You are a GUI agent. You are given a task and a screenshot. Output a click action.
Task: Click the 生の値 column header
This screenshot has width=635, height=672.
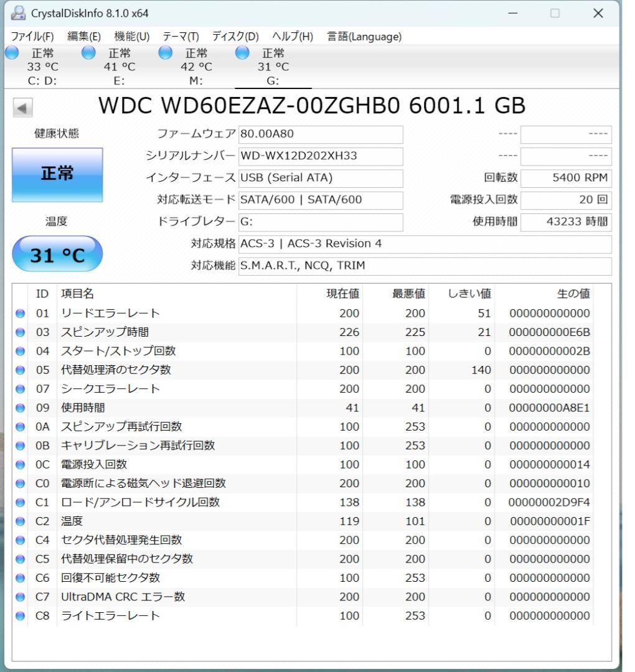point(543,294)
